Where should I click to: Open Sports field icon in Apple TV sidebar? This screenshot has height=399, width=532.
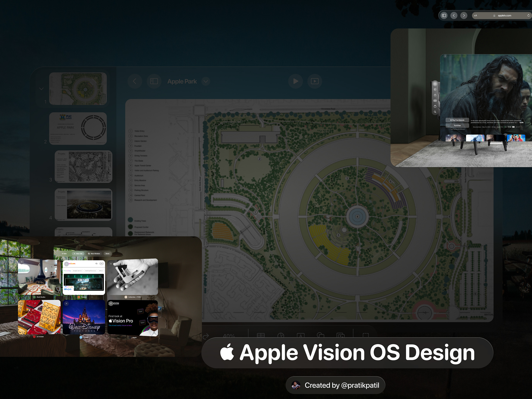coord(435,100)
